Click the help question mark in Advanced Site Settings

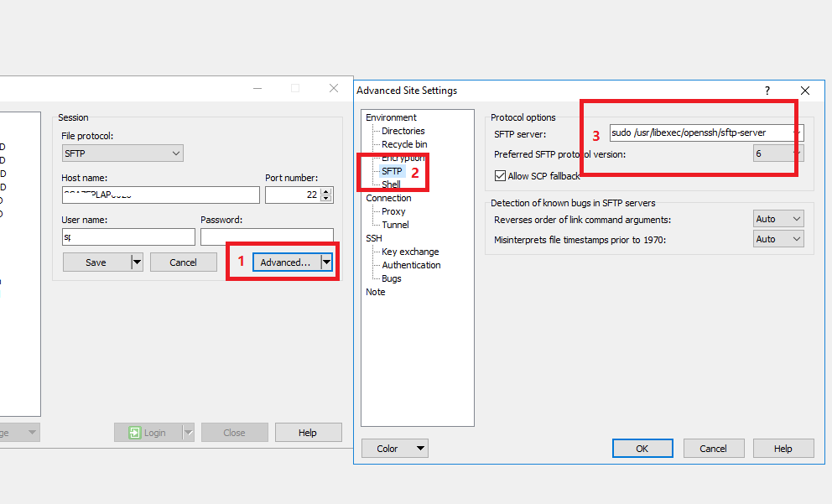click(766, 90)
